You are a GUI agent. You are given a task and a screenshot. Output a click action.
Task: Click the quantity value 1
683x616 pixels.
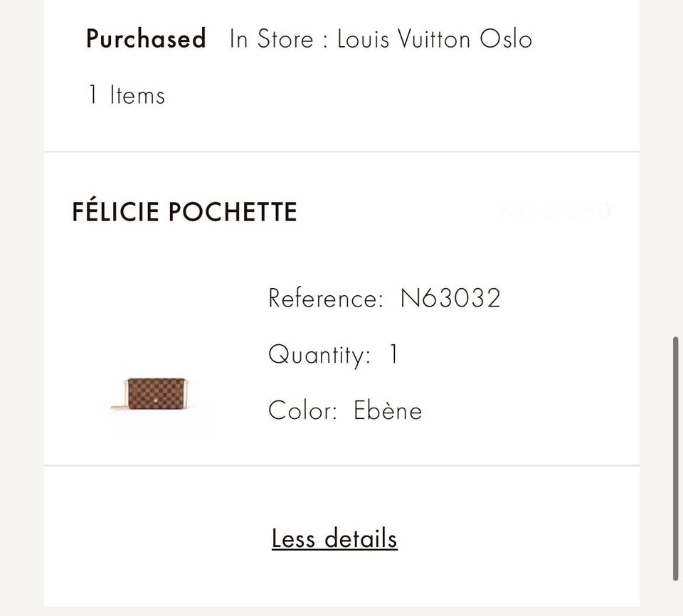pyautogui.click(x=393, y=354)
